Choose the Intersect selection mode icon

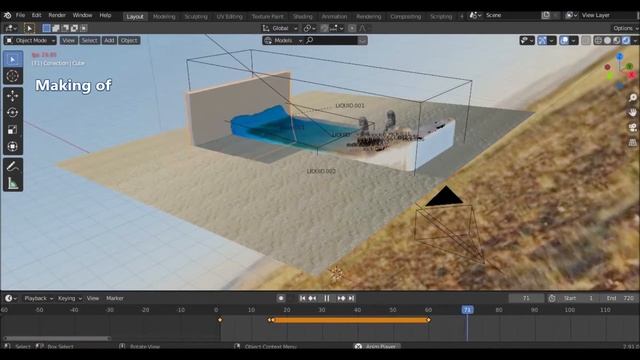tap(84, 28)
